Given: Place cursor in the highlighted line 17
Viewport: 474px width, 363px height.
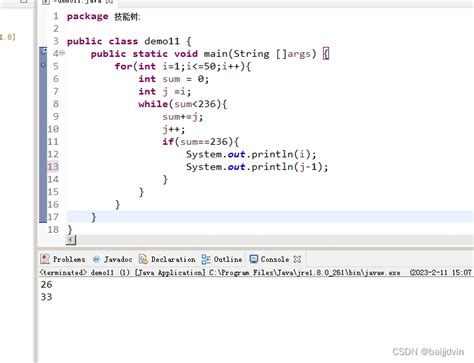Looking at the screenshot, I should [x=270, y=217].
